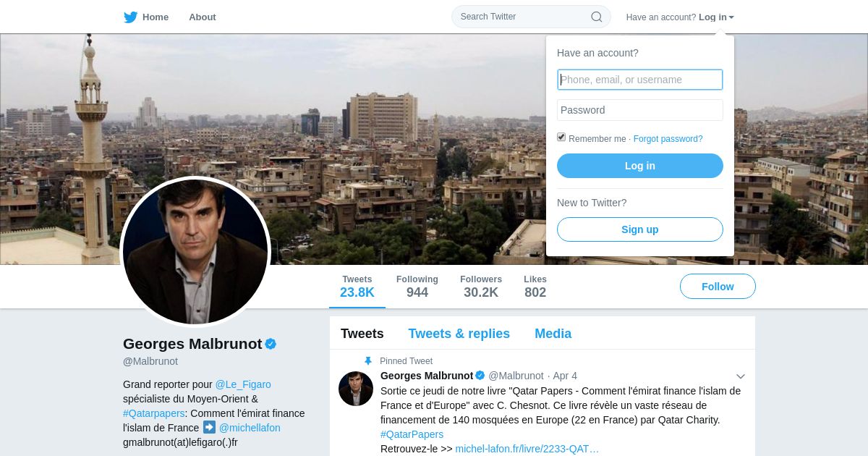Click the blue Log in button
Screen dimensions: 868x456
click(640, 166)
